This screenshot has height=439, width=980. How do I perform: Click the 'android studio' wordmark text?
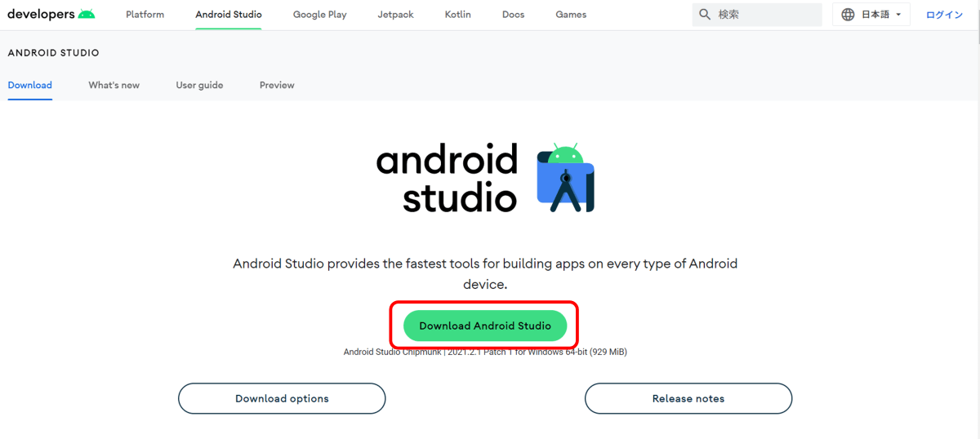click(448, 178)
